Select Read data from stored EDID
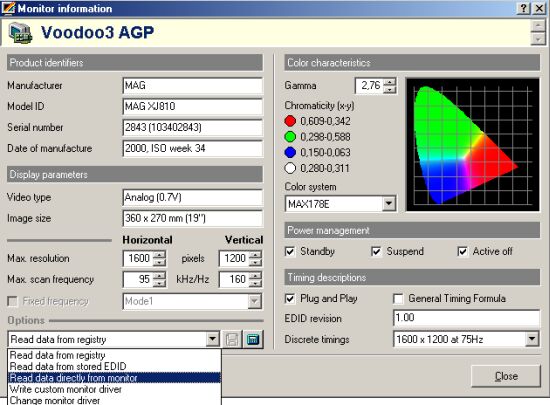Viewport: 550px width, 405px height. 114,366
